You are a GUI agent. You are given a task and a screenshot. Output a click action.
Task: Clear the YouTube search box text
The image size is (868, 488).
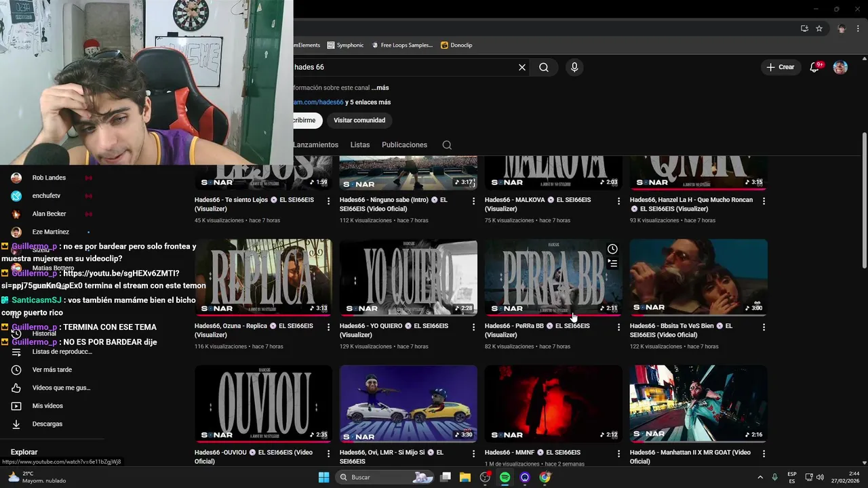(x=522, y=67)
